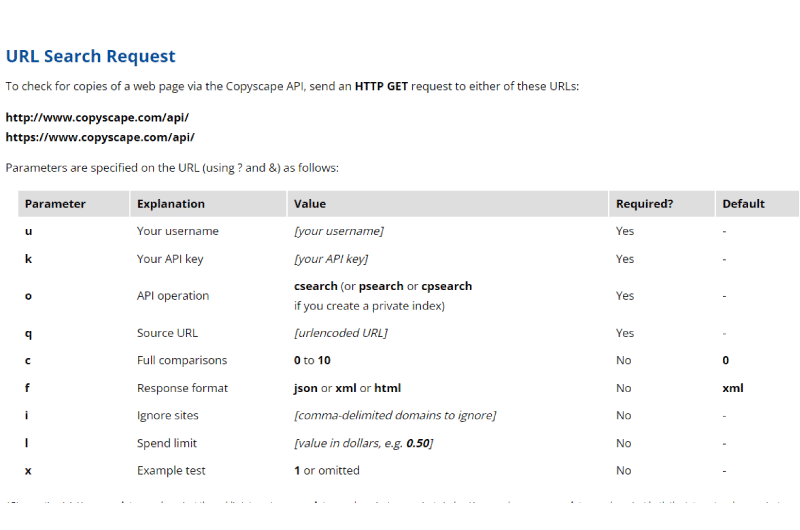800x530 pixels.
Task: Click 'API operation' explanation
Action: (x=173, y=296)
